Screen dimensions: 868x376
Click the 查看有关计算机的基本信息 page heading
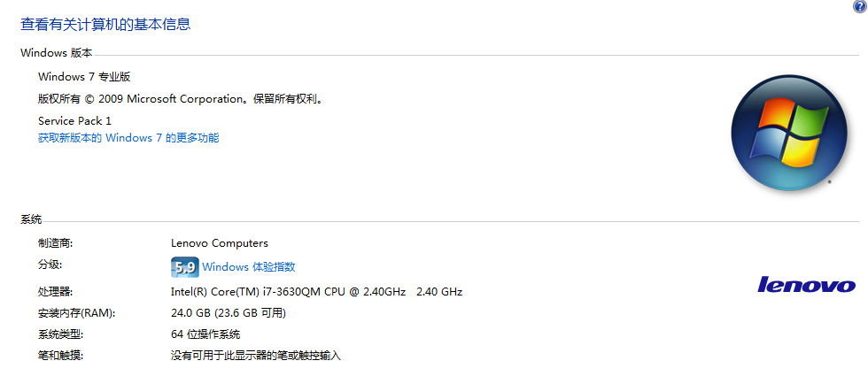click(x=105, y=25)
